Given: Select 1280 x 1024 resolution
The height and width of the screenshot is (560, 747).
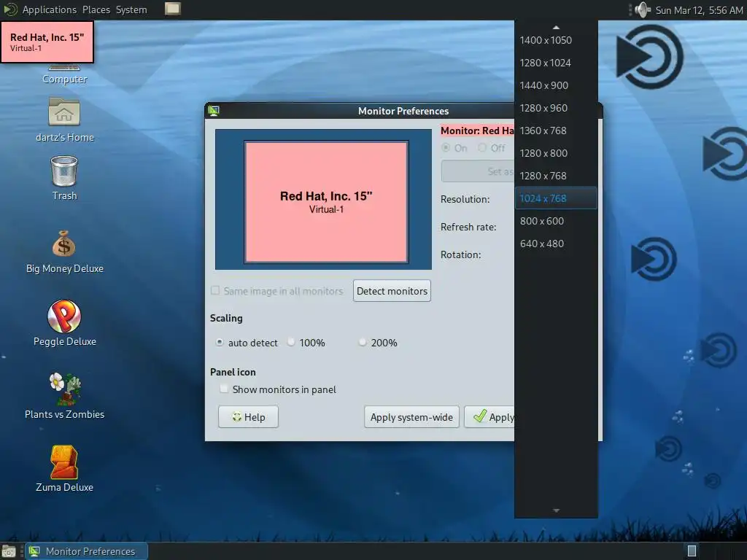Looking at the screenshot, I should (556, 63).
